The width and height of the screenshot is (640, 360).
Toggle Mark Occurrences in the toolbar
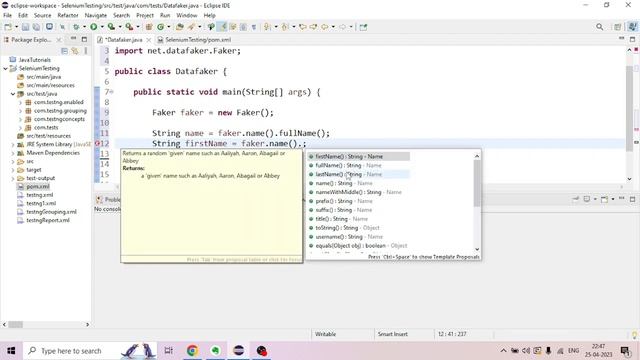222,27
